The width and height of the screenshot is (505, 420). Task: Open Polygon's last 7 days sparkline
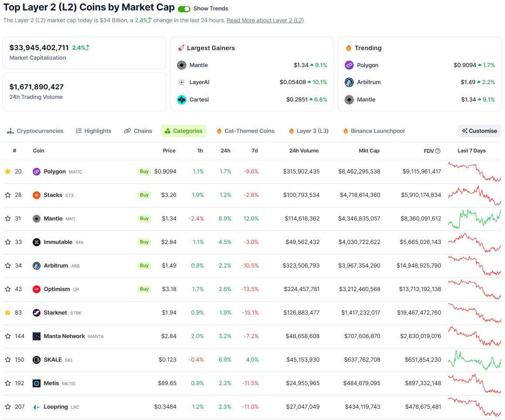click(x=474, y=172)
